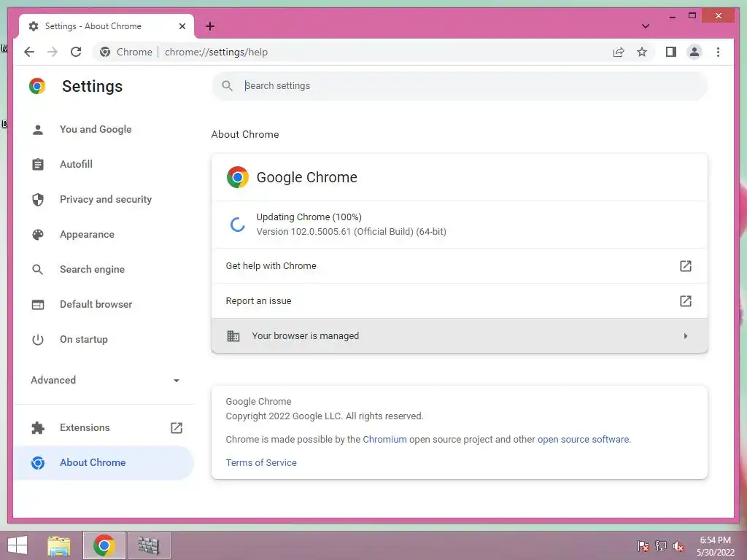
Task: Click the Extensions external-link icon
Action: [177, 427]
